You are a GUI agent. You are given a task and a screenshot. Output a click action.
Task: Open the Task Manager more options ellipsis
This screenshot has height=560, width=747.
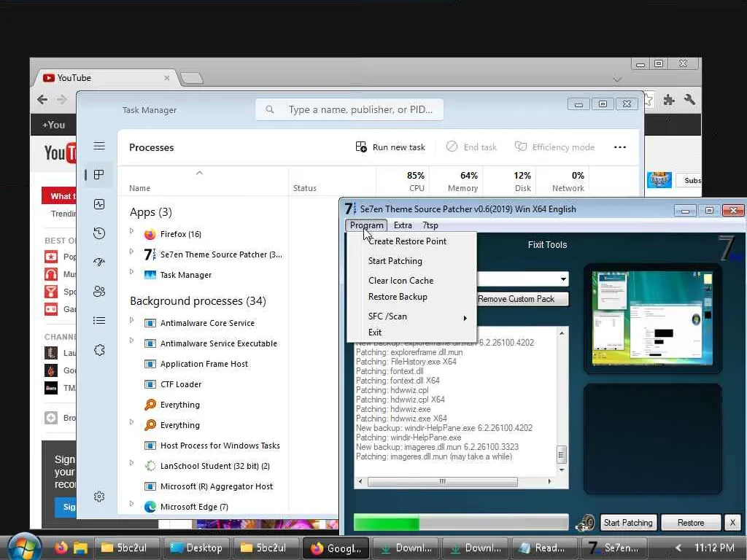click(620, 147)
